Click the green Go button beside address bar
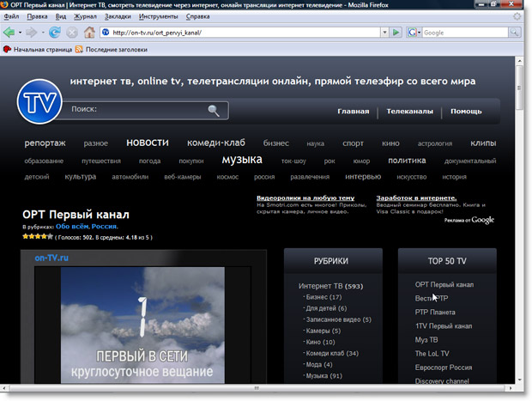 [x=396, y=33]
